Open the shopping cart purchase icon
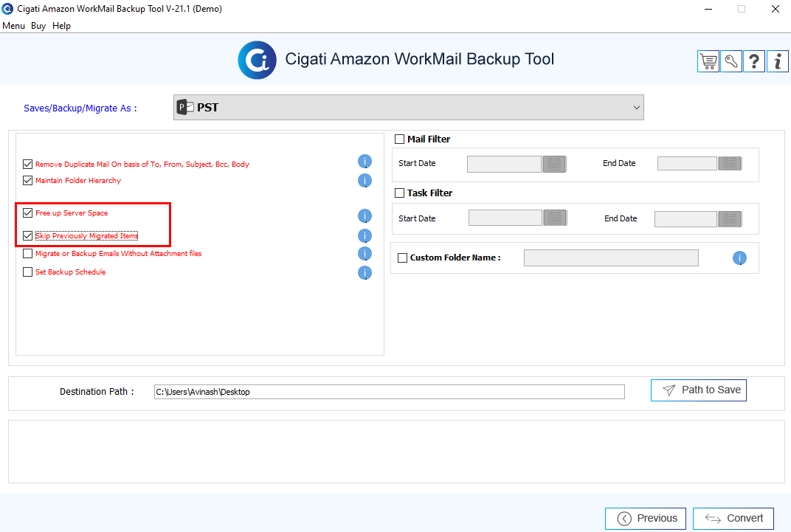Screen dimensions: 791x532 pyautogui.click(x=708, y=61)
